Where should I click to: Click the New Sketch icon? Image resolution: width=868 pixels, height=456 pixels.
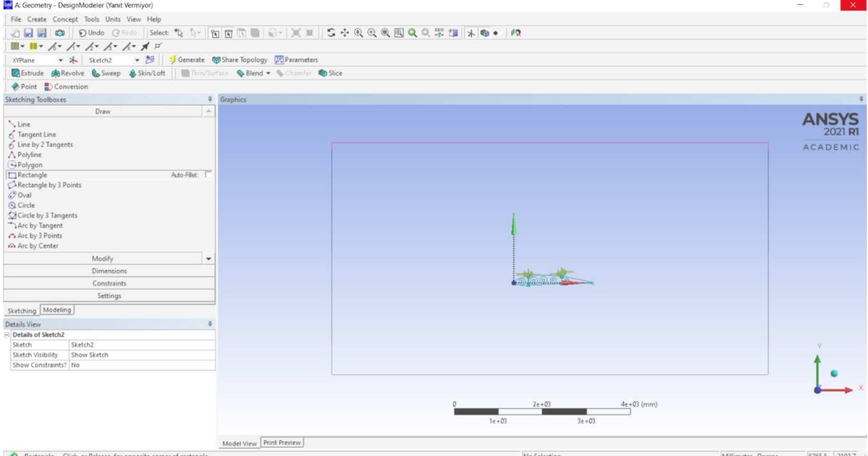(x=150, y=60)
